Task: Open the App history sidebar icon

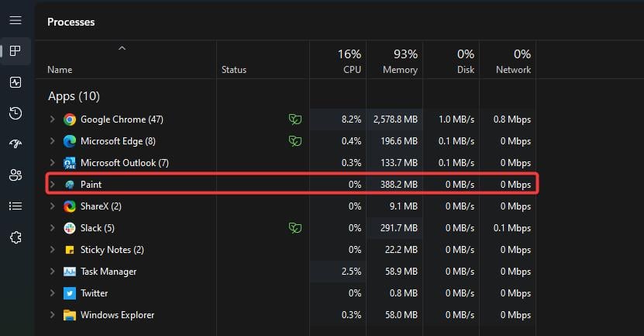Action: [15, 113]
